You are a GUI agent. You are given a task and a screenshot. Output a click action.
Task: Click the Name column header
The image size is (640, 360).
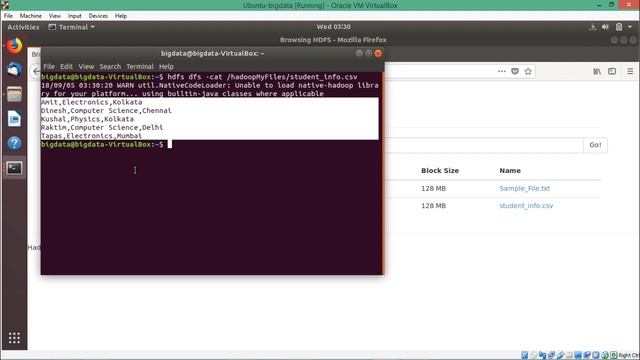[x=510, y=171]
